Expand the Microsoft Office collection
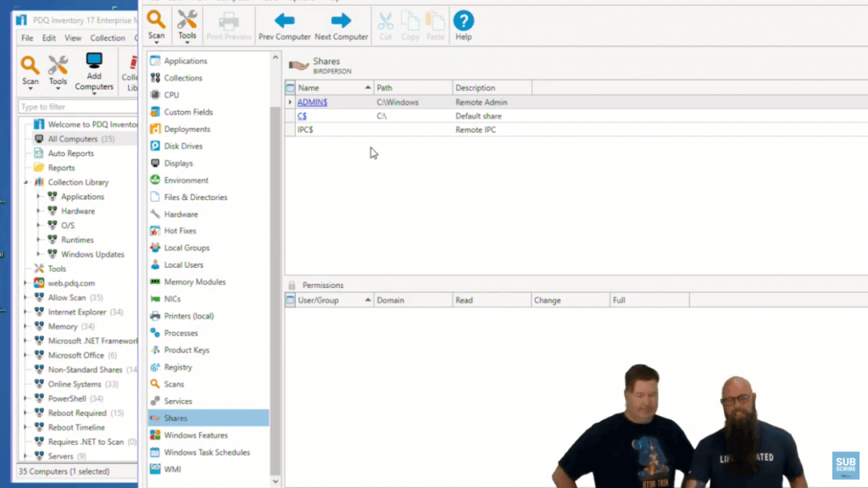The width and height of the screenshot is (868, 488). 25,355
